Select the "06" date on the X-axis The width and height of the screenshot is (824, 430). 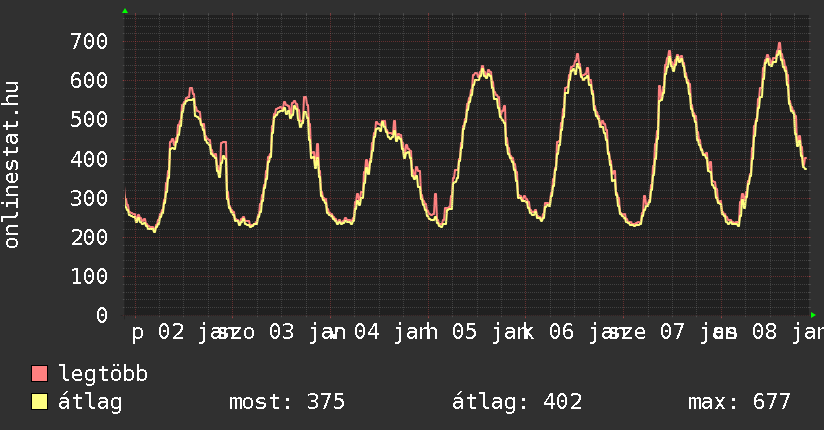click(x=562, y=332)
